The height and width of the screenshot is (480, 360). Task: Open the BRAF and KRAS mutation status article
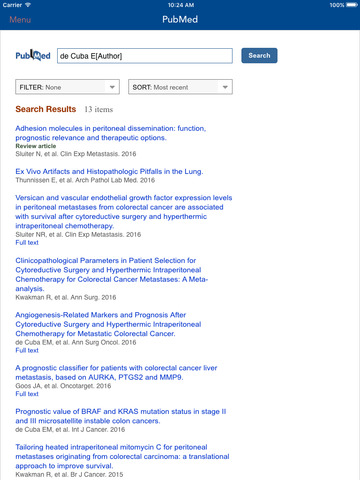pyautogui.click(x=121, y=416)
